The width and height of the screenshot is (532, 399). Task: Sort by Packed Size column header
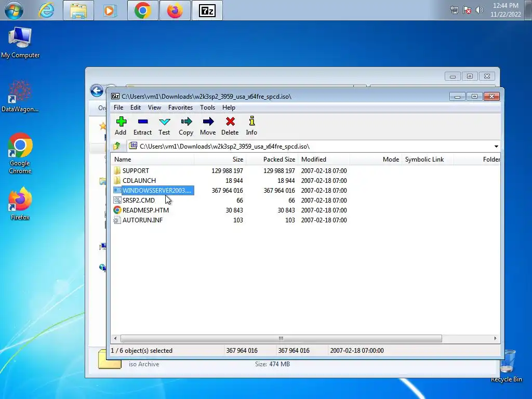click(272, 159)
